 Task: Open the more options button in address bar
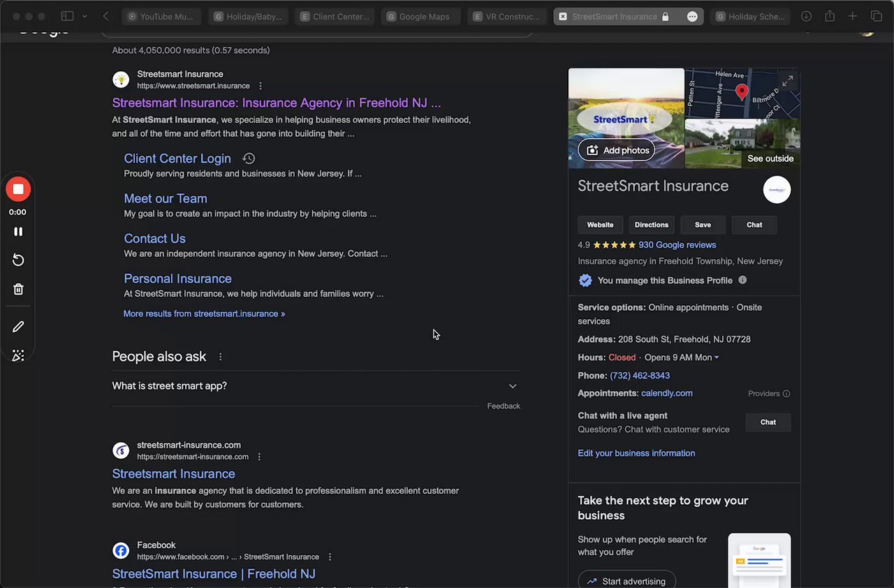pyautogui.click(x=692, y=16)
